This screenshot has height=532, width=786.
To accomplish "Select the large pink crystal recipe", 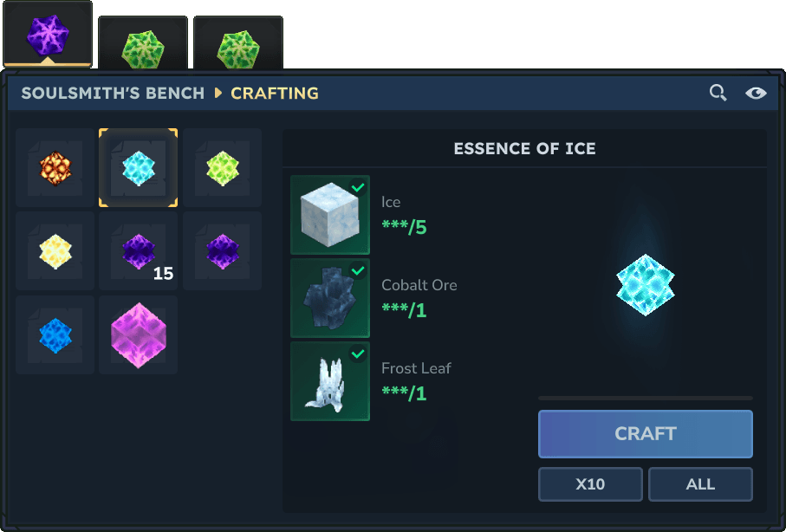I will (x=138, y=334).
